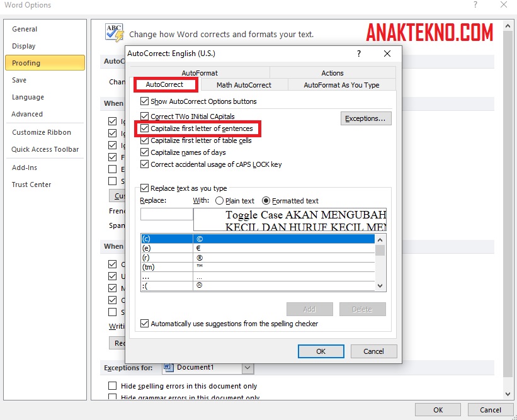Viewport: 517px width, 420px height.
Task: Click the With text field showing Toggle Case
Action: 290,220
